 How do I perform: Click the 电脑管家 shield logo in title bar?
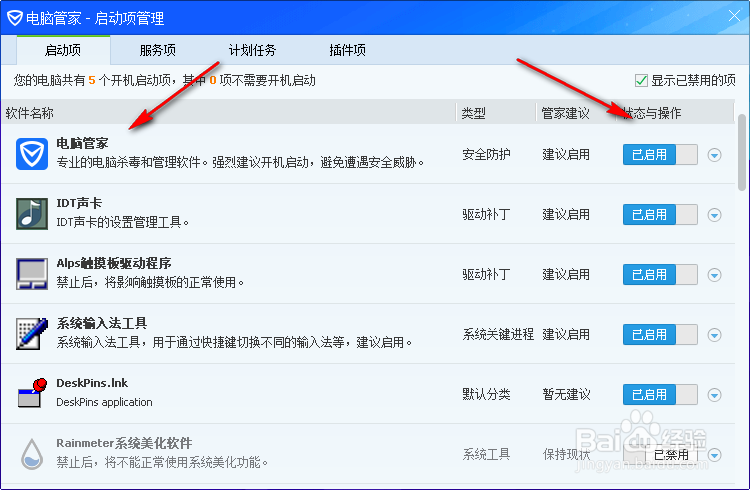tap(15, 18)
